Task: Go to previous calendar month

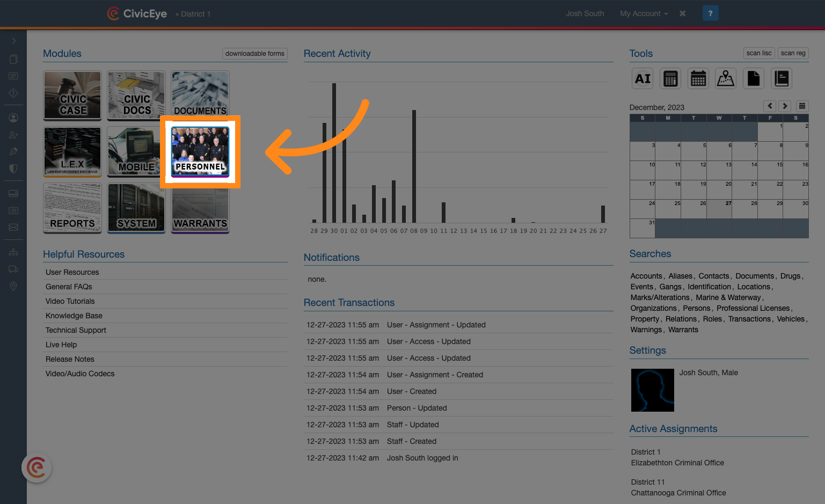Action: (770, 106)
